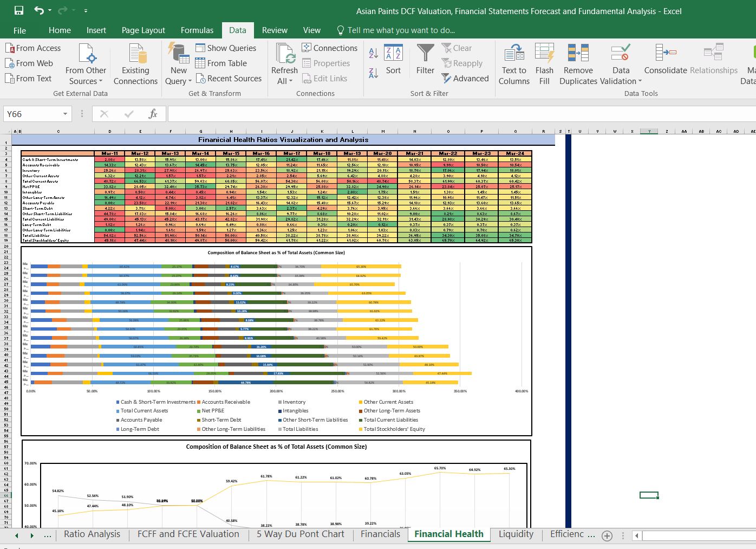Import data From Web
This screenshot has height=549, width=756.
[x=29, y=63]
